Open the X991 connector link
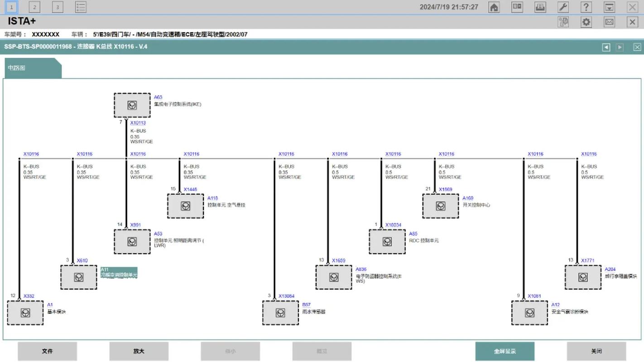The image size is (644, 362). click(x=135, y=225)
